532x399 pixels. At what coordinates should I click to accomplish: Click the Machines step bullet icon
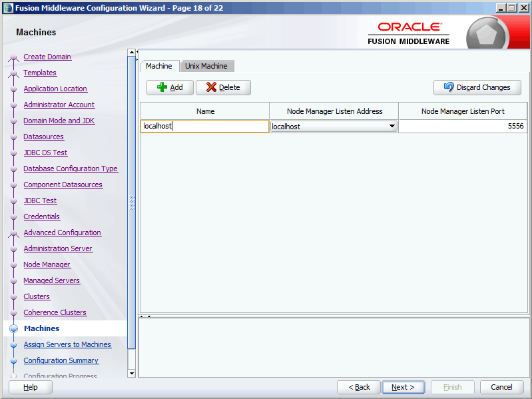tap(13, 328)
